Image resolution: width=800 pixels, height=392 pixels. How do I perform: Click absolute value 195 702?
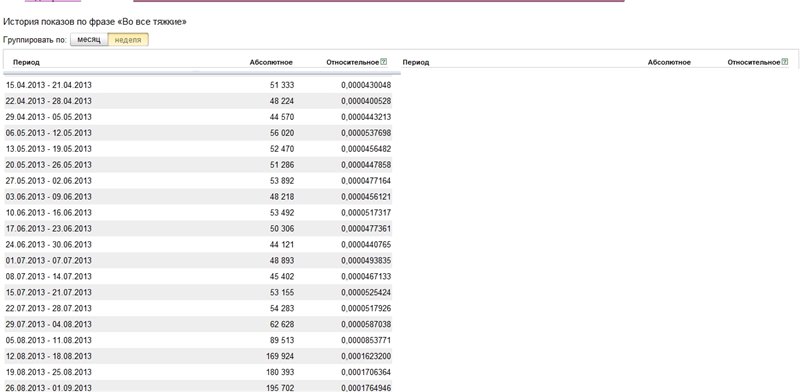click(280, 388)
